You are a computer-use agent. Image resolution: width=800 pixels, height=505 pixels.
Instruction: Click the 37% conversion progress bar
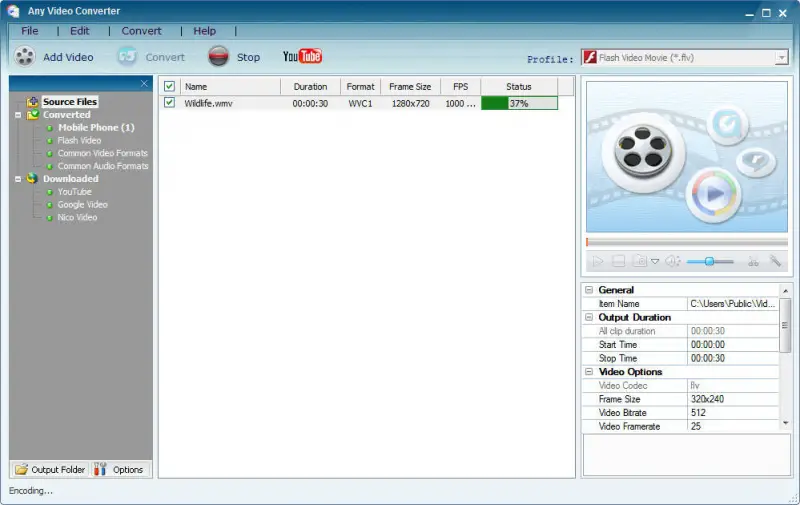(519, 103)
